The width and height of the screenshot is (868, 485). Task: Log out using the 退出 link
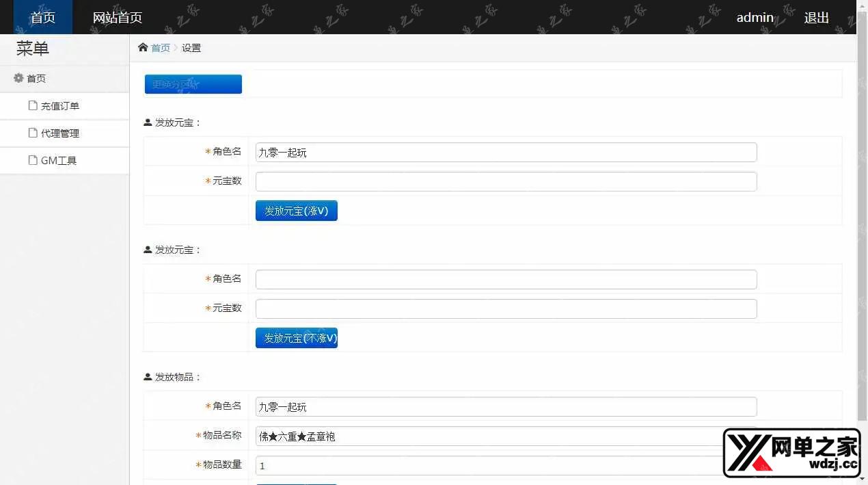(816, 18)
